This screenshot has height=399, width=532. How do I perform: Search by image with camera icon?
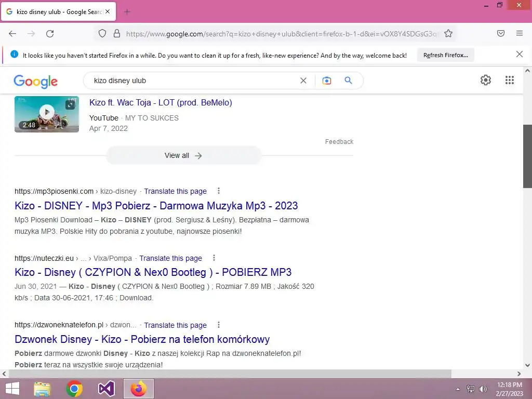[x=327, y=81]
